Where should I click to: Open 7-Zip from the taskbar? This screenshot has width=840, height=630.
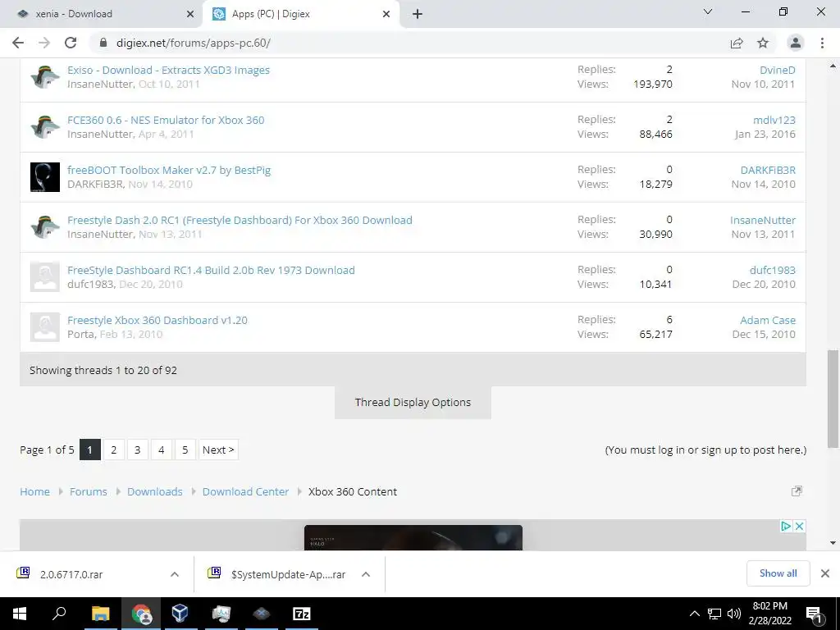point(302,614)
